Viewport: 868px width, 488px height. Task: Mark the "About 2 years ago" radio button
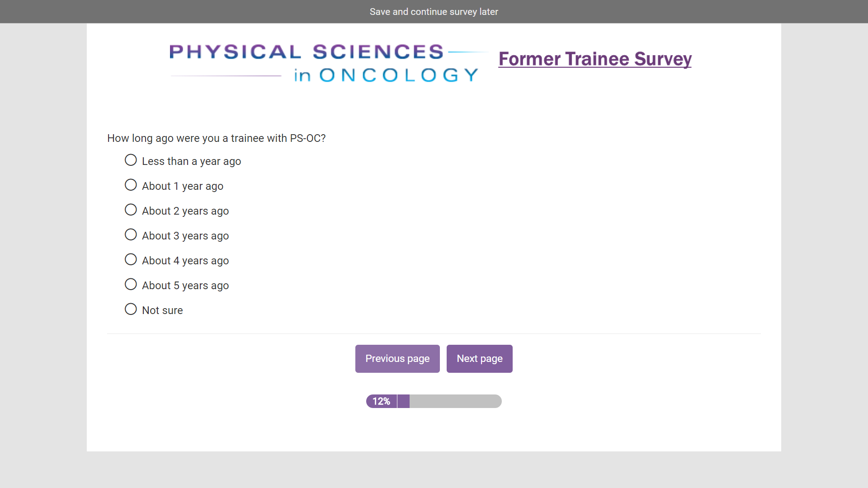[131, 210]
